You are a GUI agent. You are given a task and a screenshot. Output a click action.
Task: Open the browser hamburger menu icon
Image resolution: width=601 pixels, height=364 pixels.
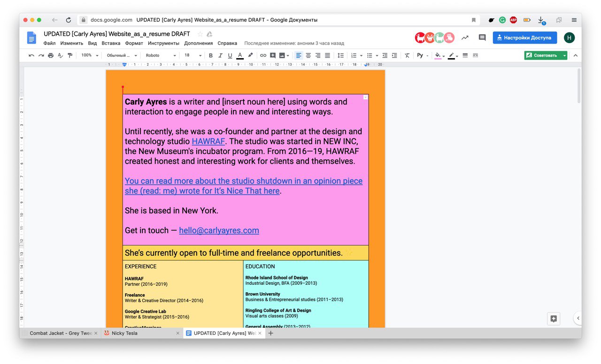click(x=574, y=20)
